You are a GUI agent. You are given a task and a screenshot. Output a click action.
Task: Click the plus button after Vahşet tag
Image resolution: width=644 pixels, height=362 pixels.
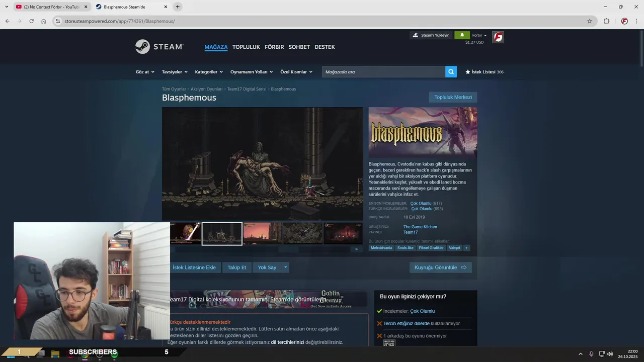pyautogui.click(x=466, y=248)
